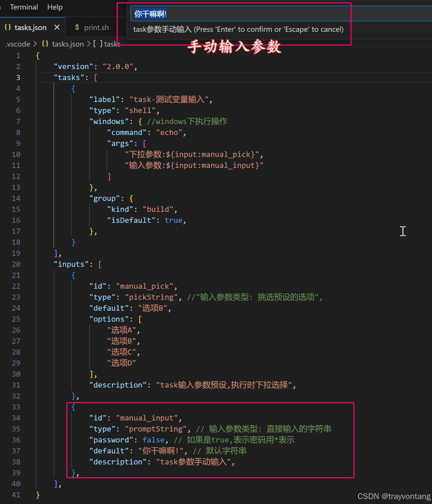Click the description "task参数手动输入" on line 38
The width and height of the screenshot is (432, 504).
pyautogui.click(x=193, y=462)
